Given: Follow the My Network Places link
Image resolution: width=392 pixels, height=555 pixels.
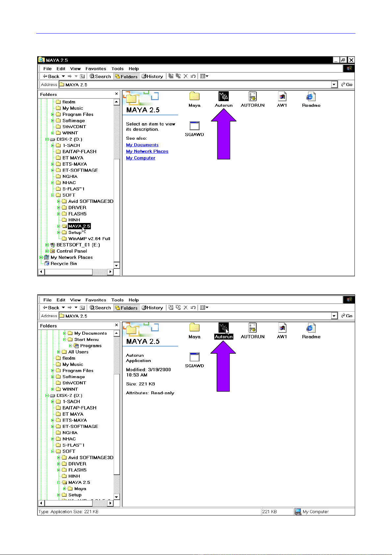Looking at the screenshot, I should [x=147, y=152].
